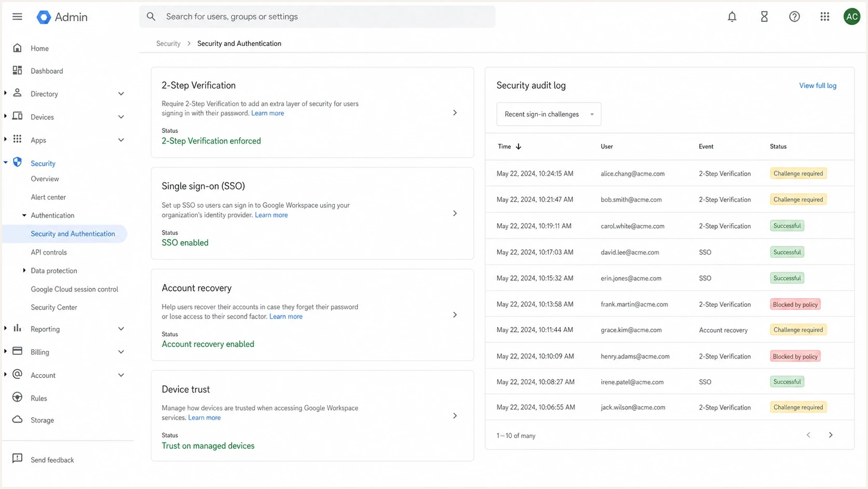The image size is (868, 489).
Task: Open notifications bell
Action: [x=732, y=17]
